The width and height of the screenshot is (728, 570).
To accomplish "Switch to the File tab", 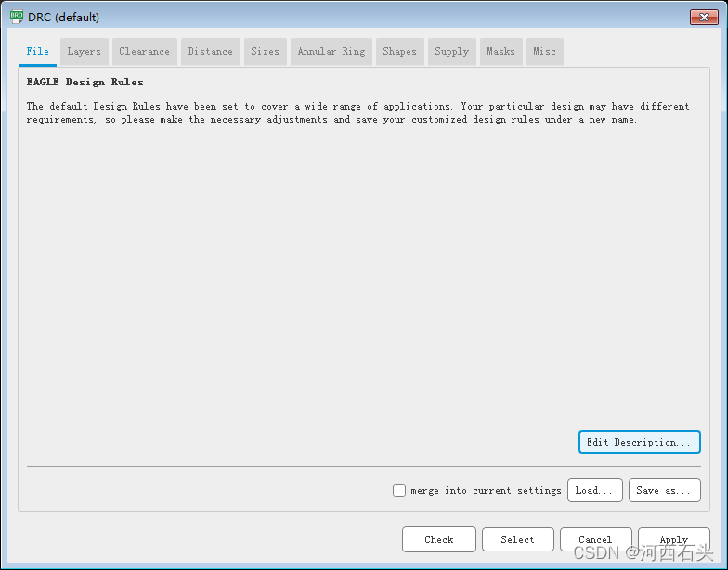I will pos(38,52).
